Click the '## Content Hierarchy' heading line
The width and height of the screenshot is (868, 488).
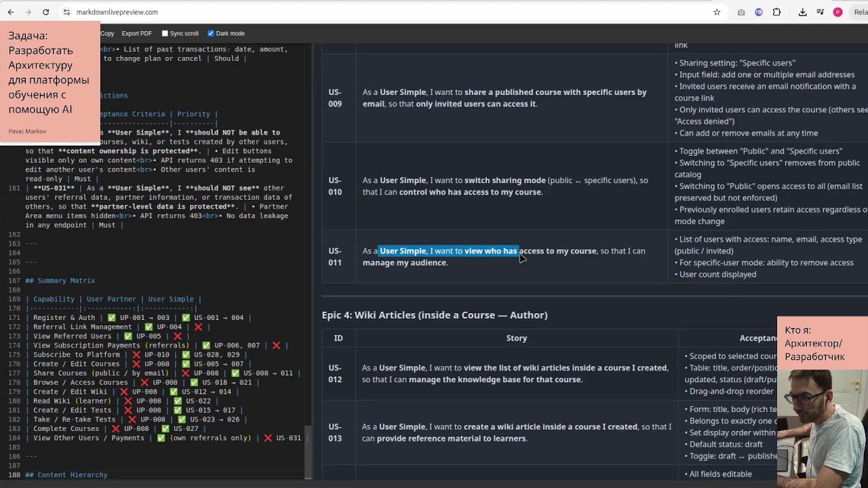click(x=66, y=475)
